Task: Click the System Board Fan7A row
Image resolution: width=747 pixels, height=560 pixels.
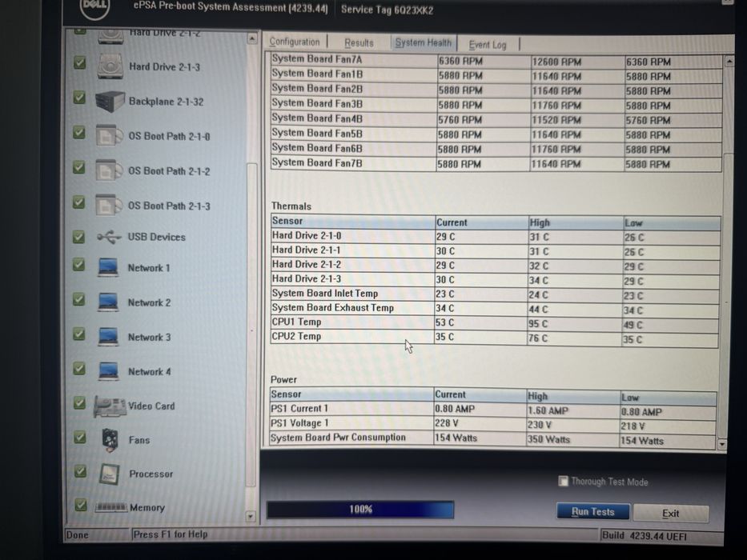Action: tap(496, 61)
